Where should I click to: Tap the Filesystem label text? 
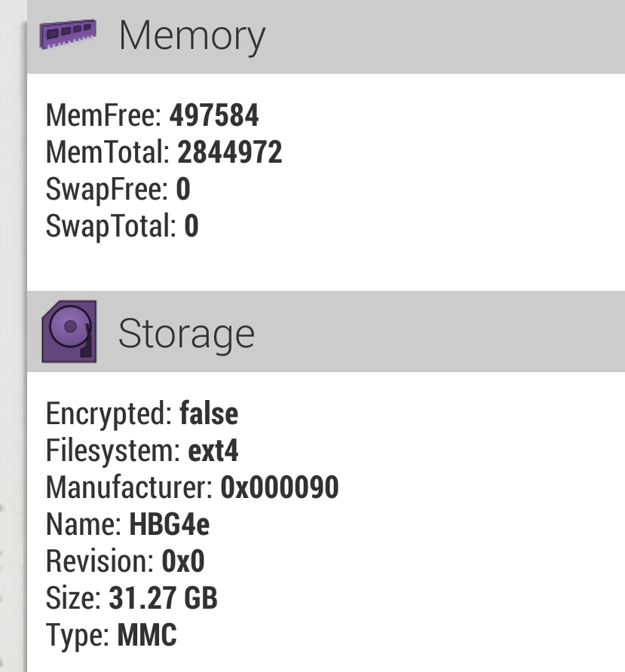pyautogui.click(x=112, y=451)
